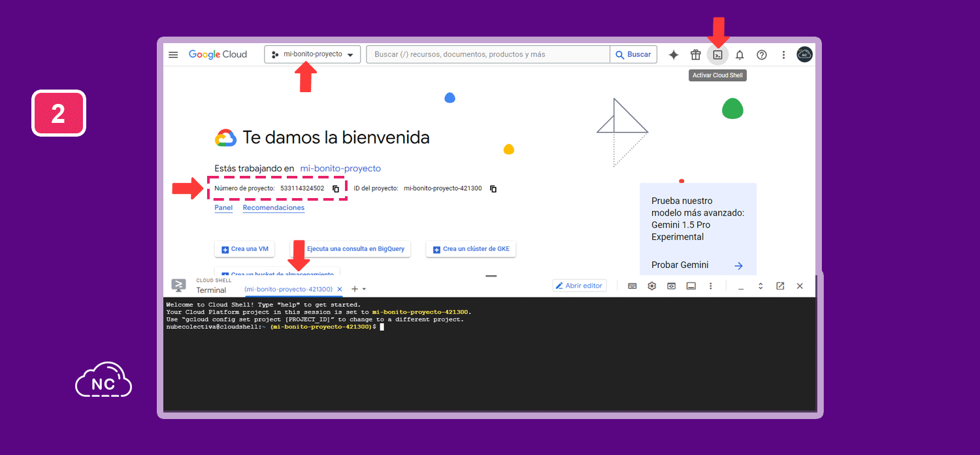Click the 'Terminal' label in Cloud Shell header
This screenshot has width=980, height=455.
211,290
